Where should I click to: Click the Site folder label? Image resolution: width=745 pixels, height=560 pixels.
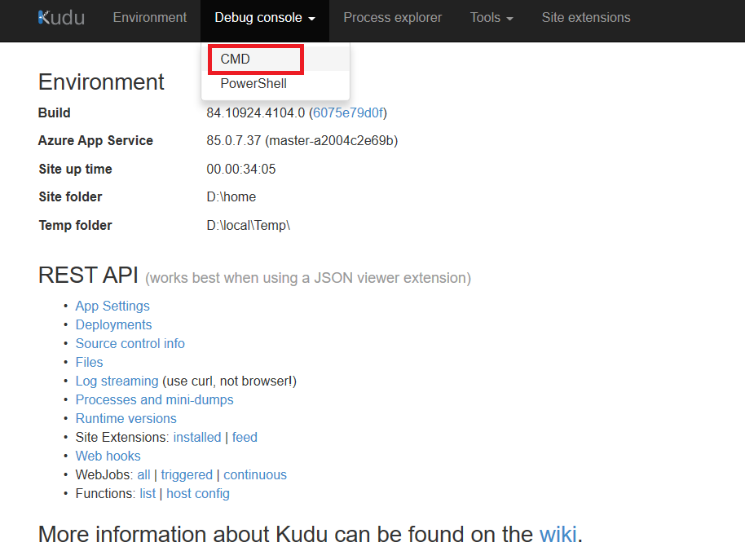click(70, 196)
